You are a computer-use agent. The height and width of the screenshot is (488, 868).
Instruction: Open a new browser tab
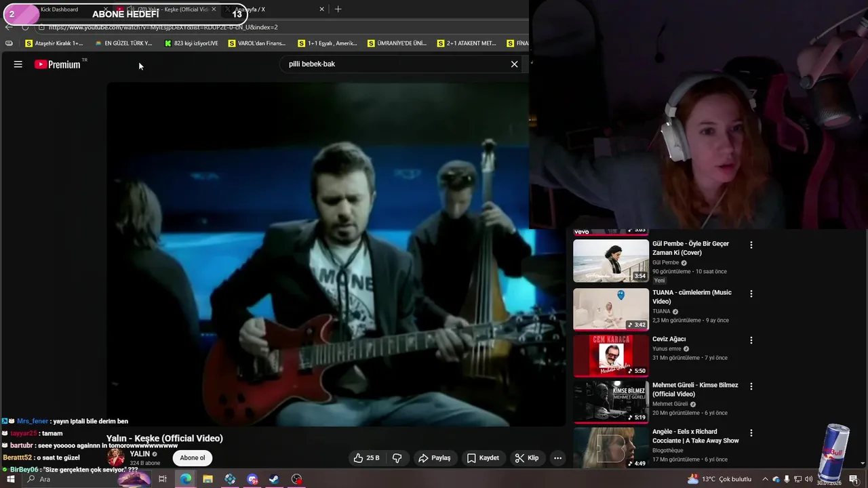coord(338,9)
